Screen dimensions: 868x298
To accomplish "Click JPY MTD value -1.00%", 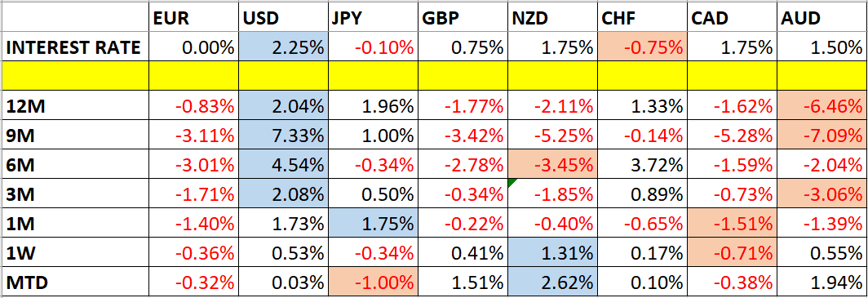I will (x=373, y=282).
